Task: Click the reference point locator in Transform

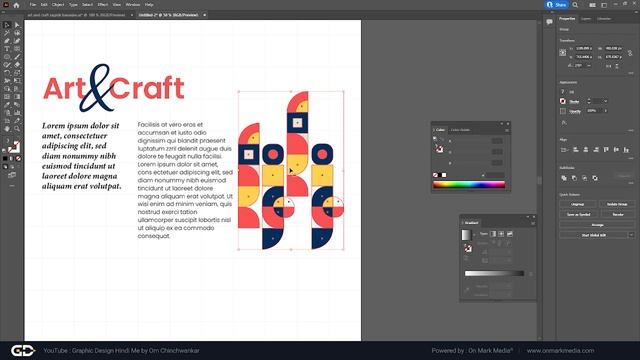Action: tap(563, 52)
